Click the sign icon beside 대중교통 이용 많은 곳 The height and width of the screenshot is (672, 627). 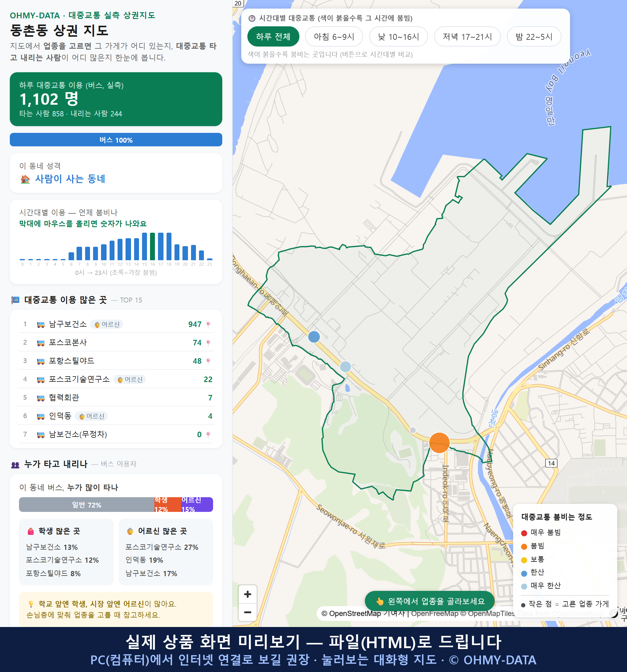15,300
